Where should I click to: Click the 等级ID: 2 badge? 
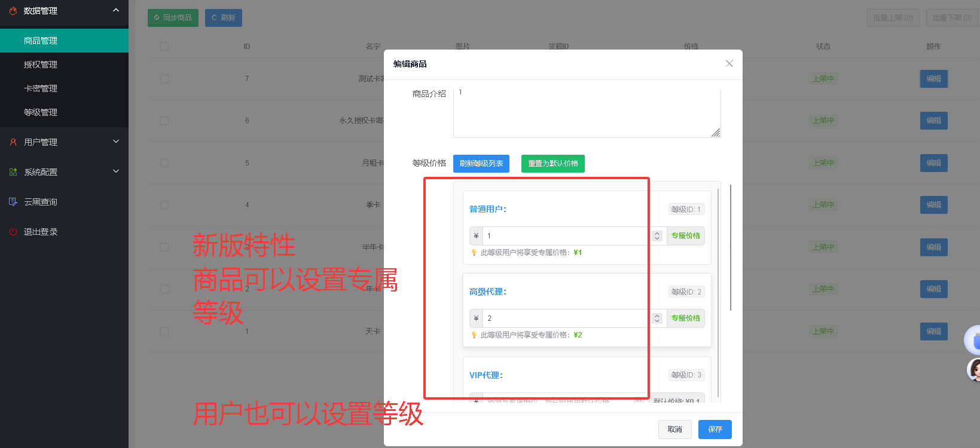coord(686,292)
